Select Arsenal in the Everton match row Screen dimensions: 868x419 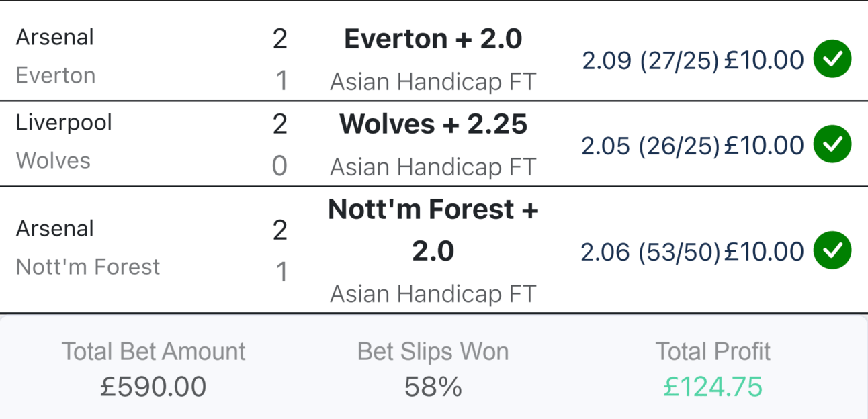[55, 37]
